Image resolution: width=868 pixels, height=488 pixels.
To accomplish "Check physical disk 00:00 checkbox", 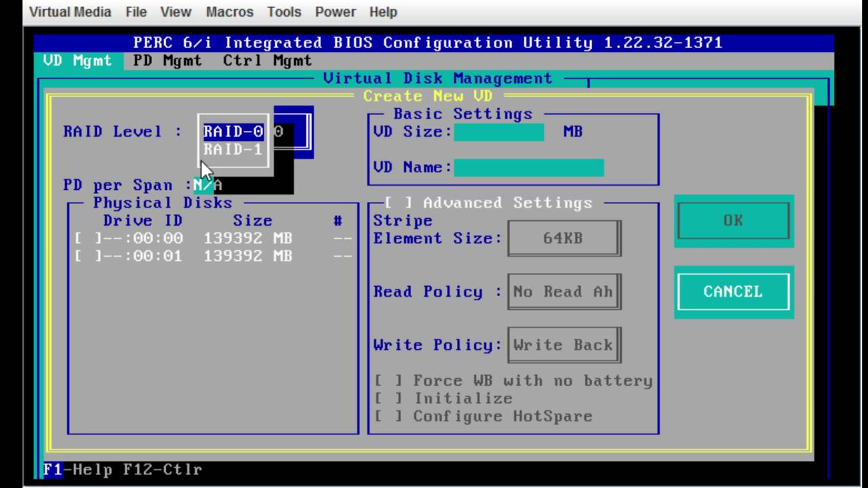I will click(88, 239).
